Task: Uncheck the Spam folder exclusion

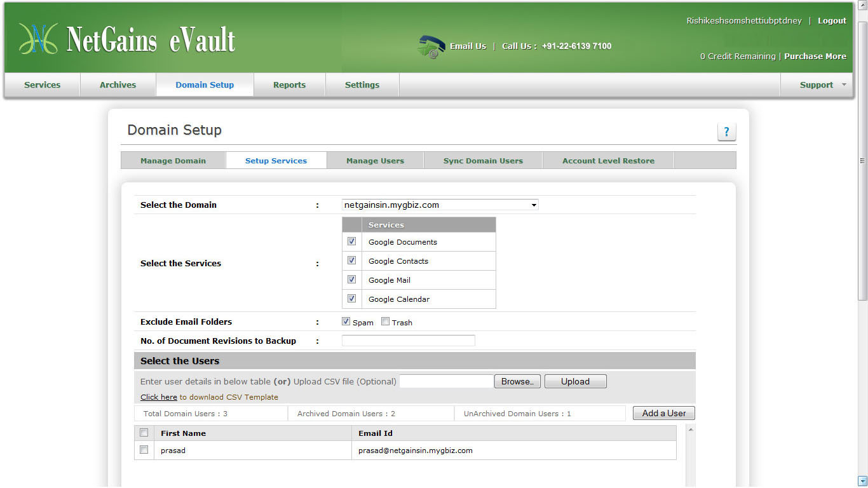Action: 346,322
